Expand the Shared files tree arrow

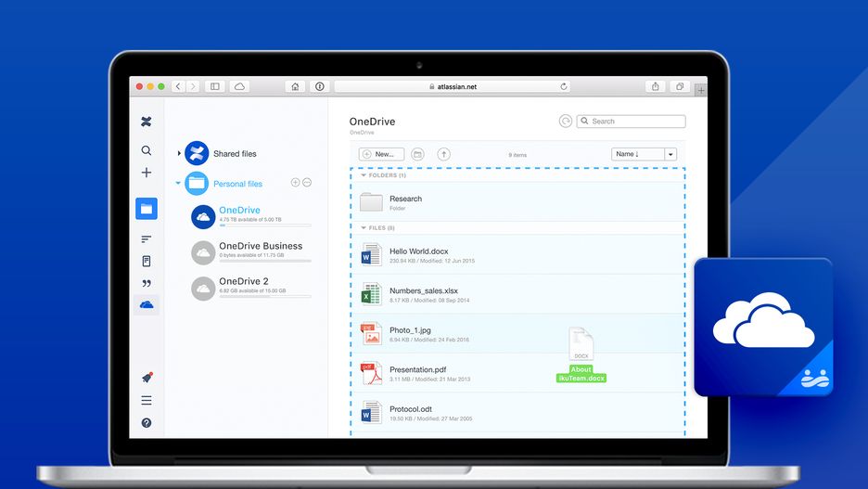[179, 153]
